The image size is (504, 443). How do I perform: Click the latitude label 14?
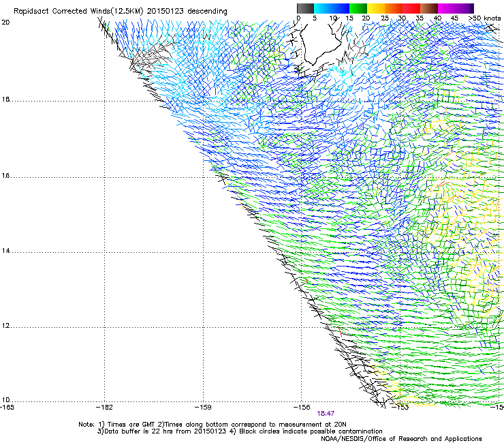[x=5, y=251]
